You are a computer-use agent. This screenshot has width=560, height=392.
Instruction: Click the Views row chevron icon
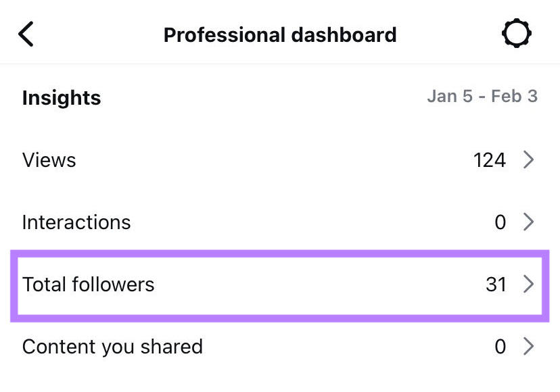(x=530, y=160)
